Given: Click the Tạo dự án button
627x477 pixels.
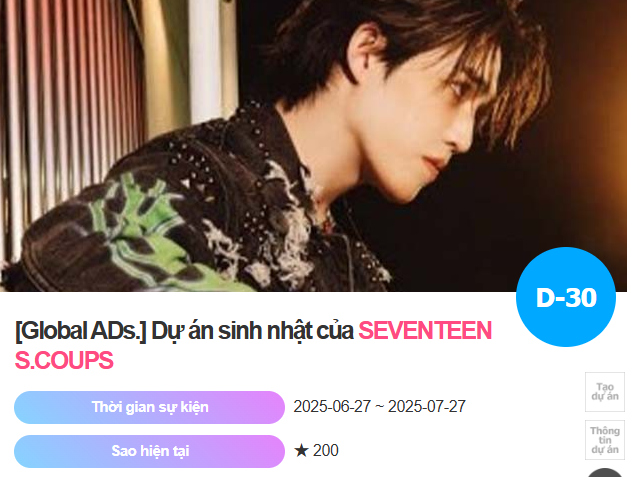Looking at the screenshot, I should (605, 392).
